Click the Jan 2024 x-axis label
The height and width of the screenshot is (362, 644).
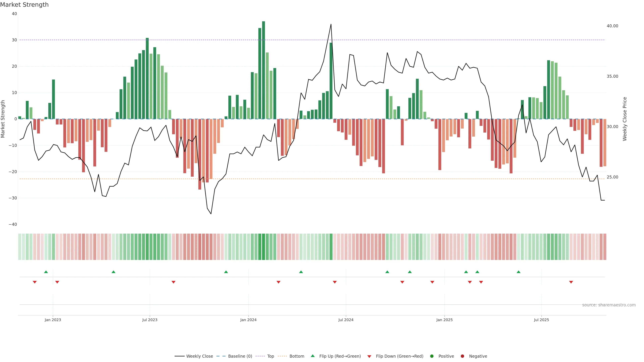click(x=248, y=320)
